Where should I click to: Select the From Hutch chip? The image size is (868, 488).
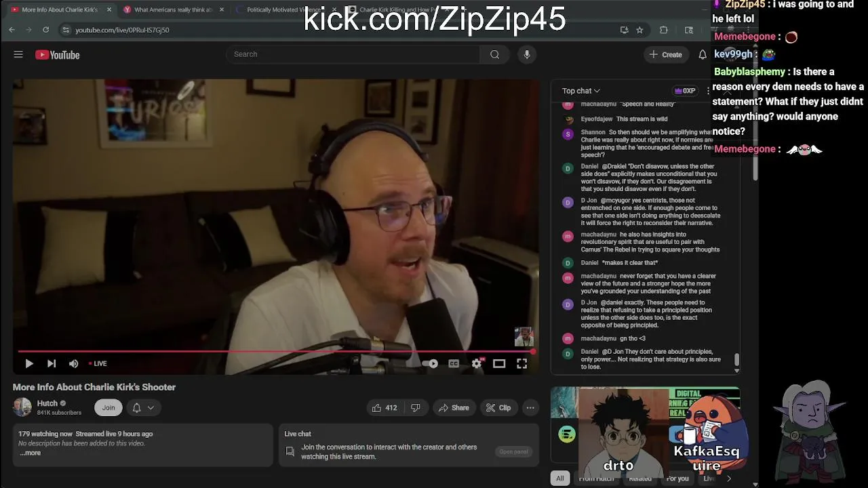point(596,479)
